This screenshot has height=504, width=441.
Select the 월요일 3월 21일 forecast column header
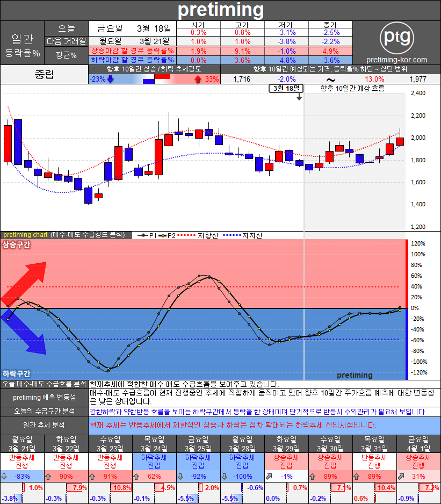pos(22,444)
